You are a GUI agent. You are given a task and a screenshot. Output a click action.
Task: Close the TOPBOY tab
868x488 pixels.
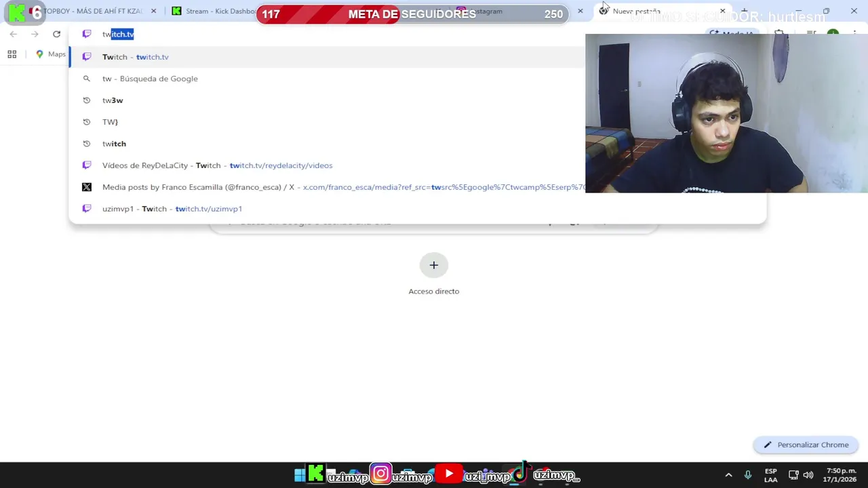154,11
